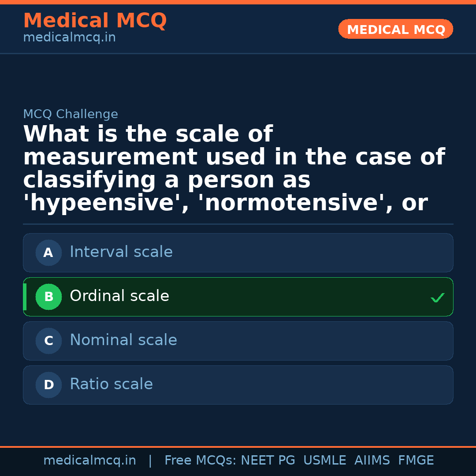Select the 'Ratio scale' answer text
Image resolution: width=476 pixels, height=476 pixels.
tap(111, 384)
